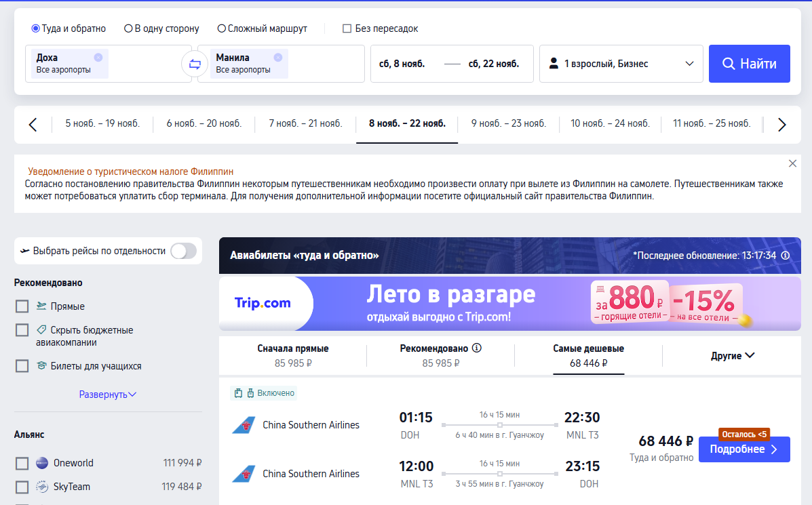
Task: Clear the Манила destination field
Action: point(278,58)
